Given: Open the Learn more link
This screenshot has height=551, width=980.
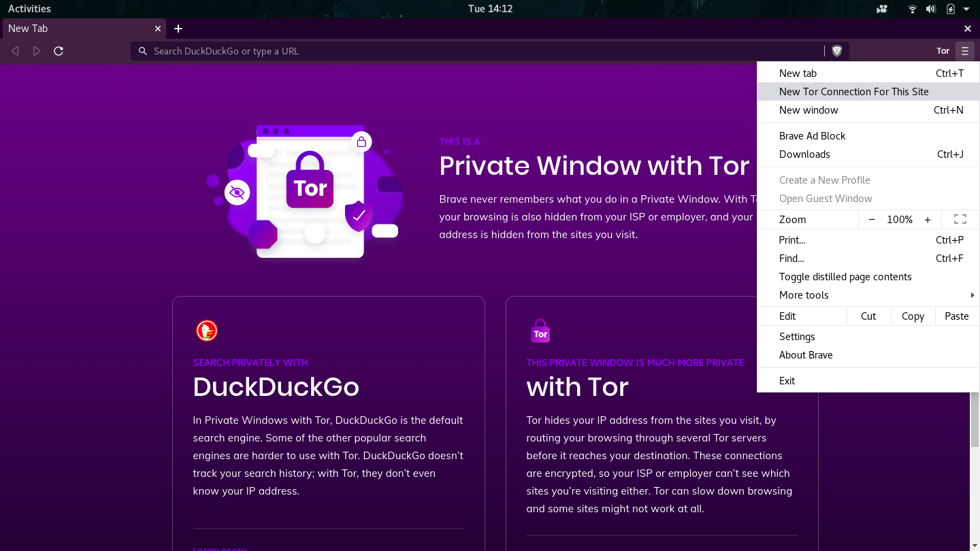Looking at the screenshot, I should [220, 548].
